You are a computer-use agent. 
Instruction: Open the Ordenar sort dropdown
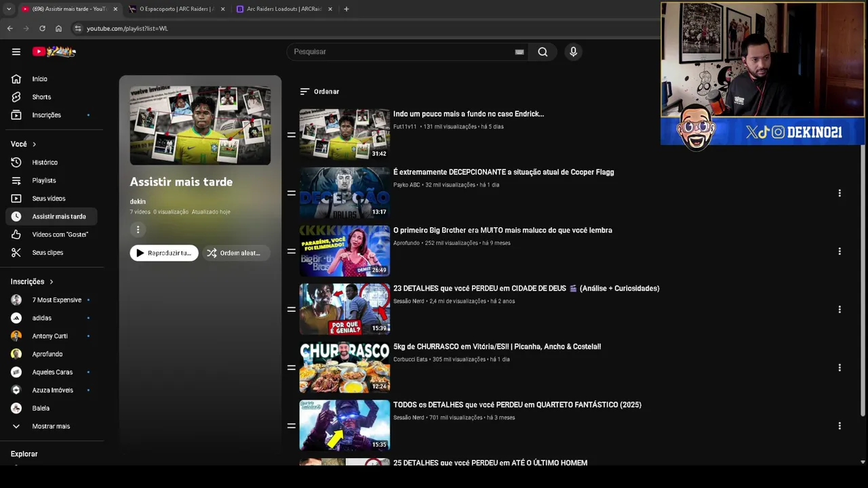(319, 91)
